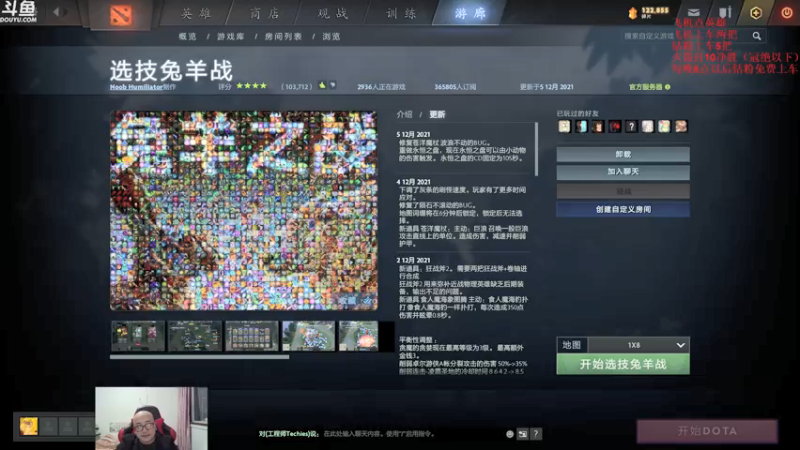Select the 更新 changelog tab
800x450 pixels.
click(x=437, y=114)
